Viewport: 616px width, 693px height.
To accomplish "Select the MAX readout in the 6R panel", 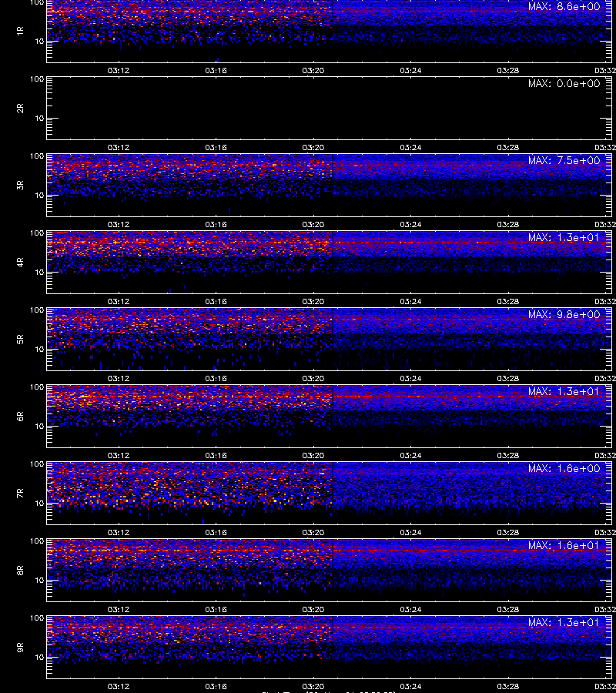I will point(564,392).
